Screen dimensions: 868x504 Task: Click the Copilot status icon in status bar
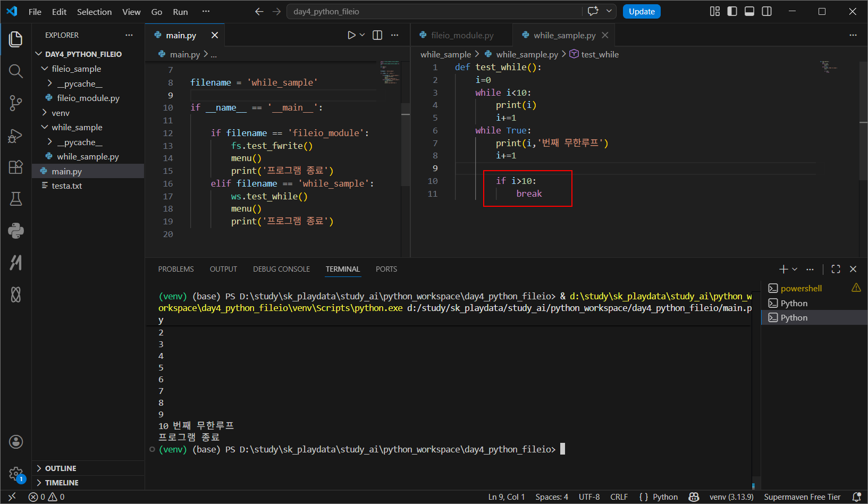[694, 497]
